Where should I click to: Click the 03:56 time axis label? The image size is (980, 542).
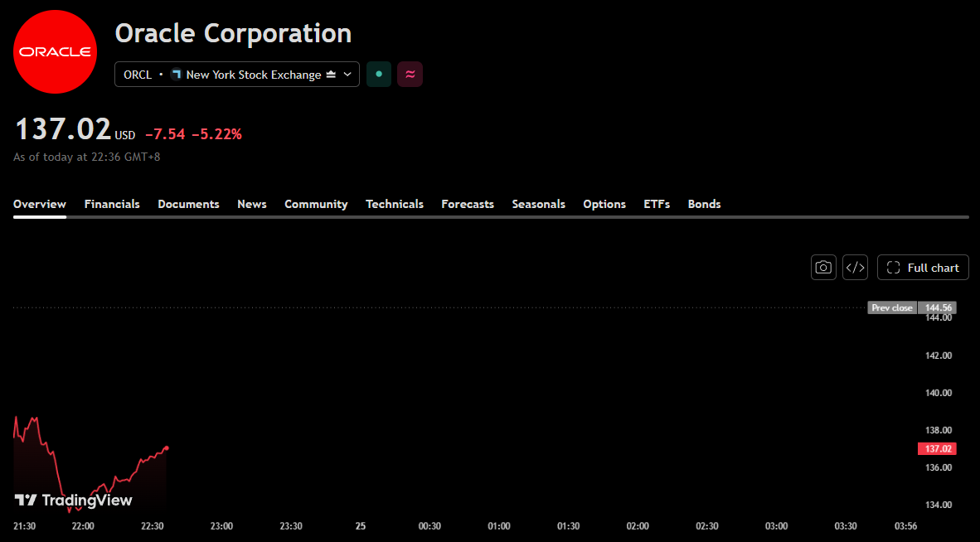pyautogui.click(x=905, y=525)
